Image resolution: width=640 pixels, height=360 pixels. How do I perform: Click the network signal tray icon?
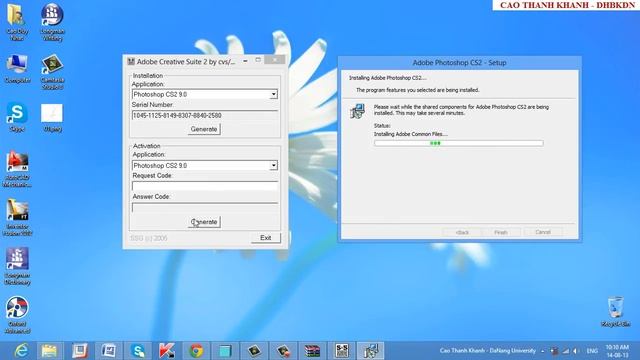coord(565,351)
